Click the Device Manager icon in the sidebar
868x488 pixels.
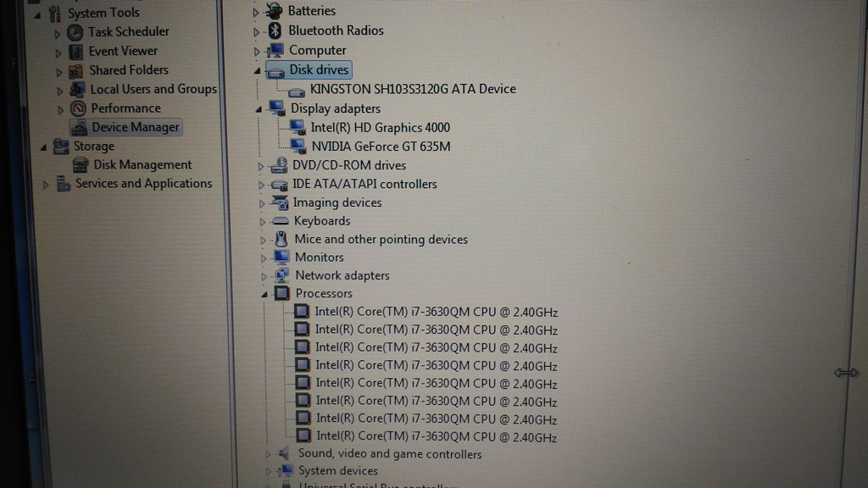[x=78, y=127]
